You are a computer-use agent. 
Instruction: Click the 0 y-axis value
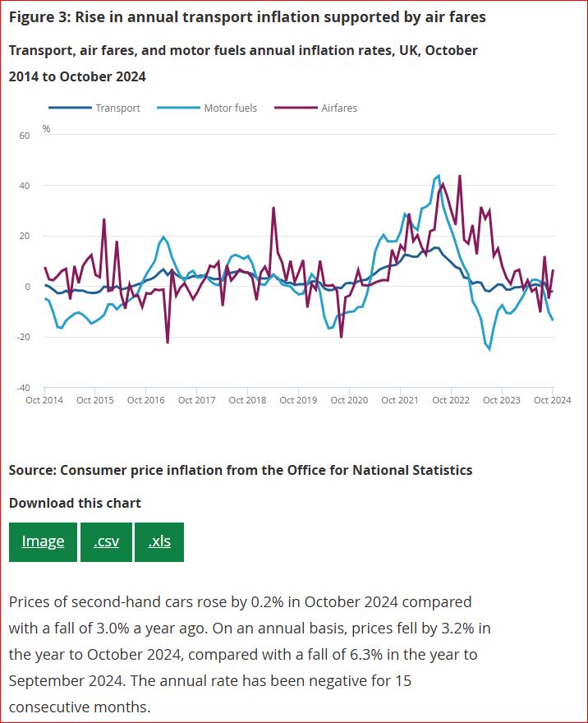tap(27, 287)
